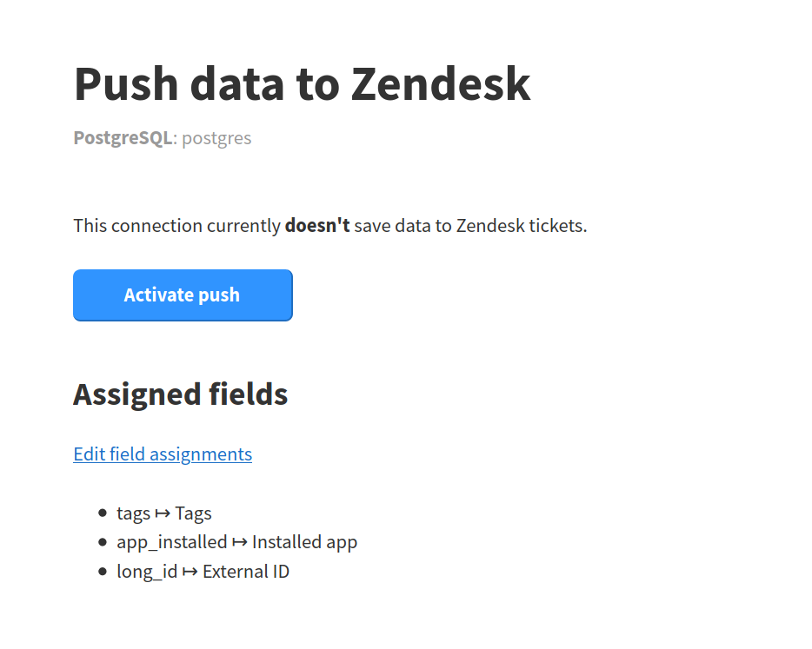
Task: Click the lowercase tags source field
Action: pos(134,513)
